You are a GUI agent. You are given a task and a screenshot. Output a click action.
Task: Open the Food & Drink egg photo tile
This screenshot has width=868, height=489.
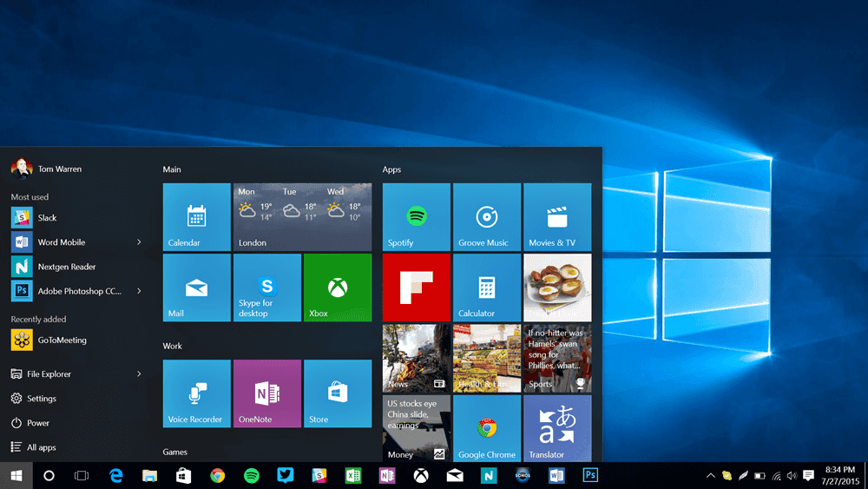pos(557,287)
